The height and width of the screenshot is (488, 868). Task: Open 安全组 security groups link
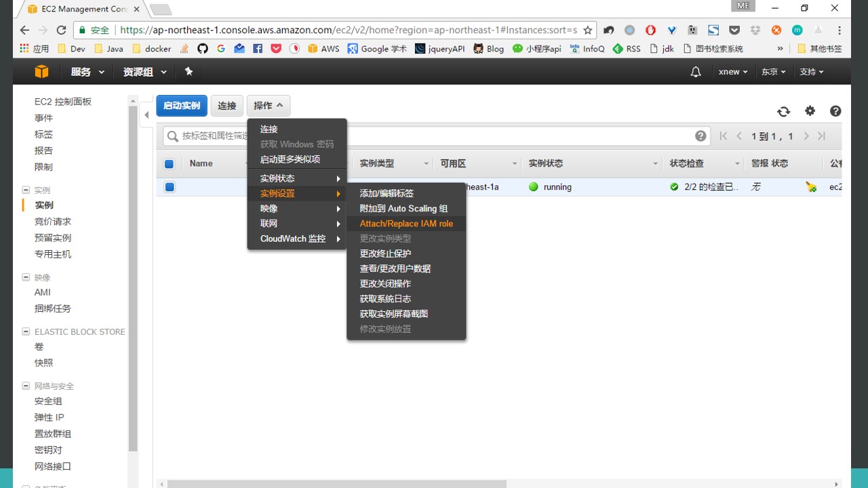[48, 401]
